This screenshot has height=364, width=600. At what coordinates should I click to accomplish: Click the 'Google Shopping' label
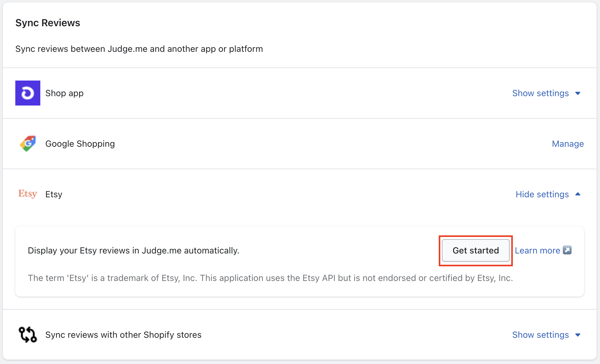click(80, 144)
